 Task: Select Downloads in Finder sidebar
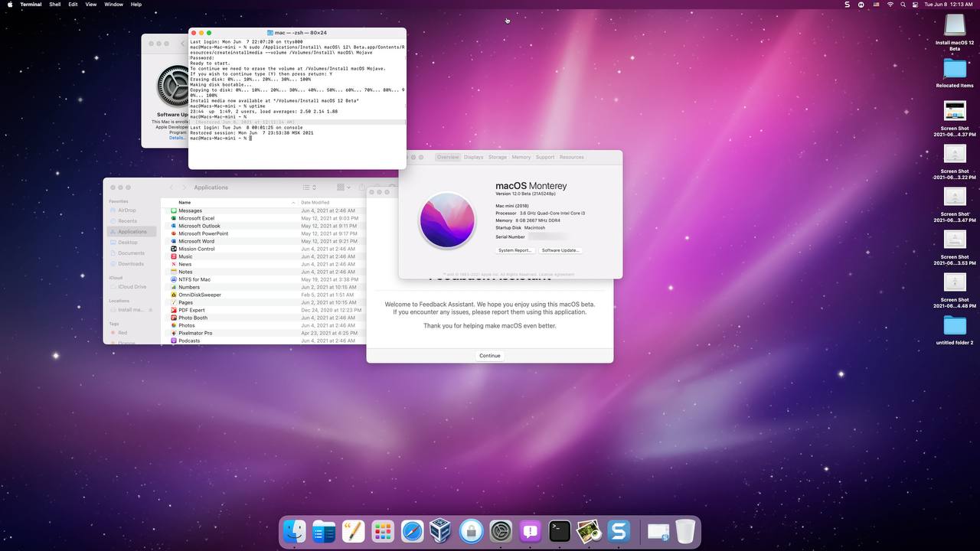tap(132, 264)
